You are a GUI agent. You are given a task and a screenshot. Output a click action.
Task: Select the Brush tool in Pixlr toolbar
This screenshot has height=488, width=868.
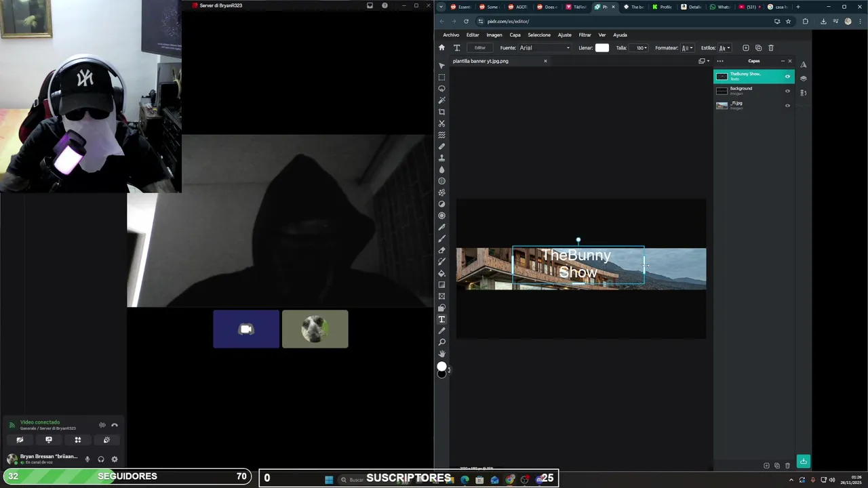[x=441, y=239]
